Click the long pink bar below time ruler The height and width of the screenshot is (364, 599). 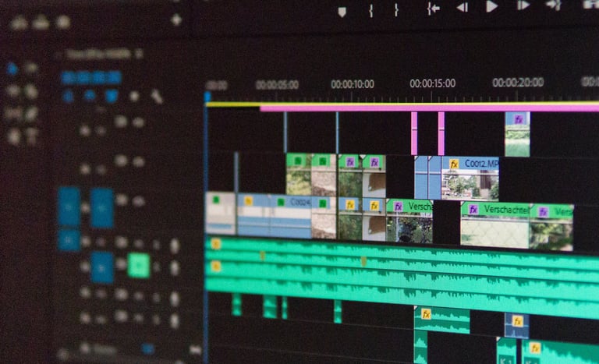click(x=429, y=109)
